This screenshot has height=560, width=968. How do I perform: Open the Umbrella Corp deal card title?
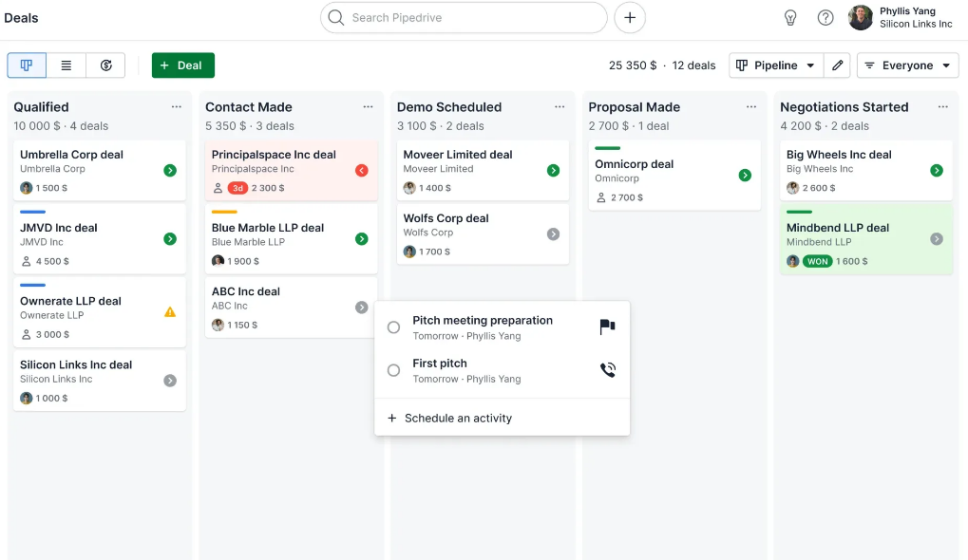71,155
